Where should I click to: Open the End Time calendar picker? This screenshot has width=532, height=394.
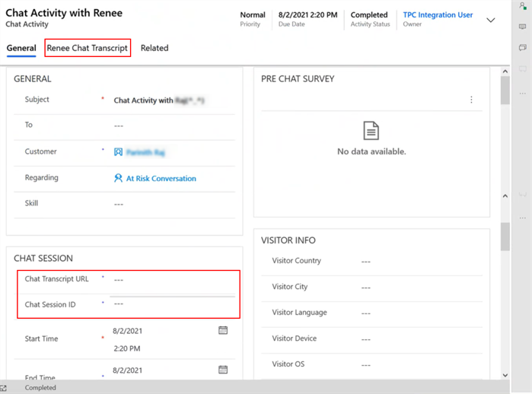pos(223,370)
